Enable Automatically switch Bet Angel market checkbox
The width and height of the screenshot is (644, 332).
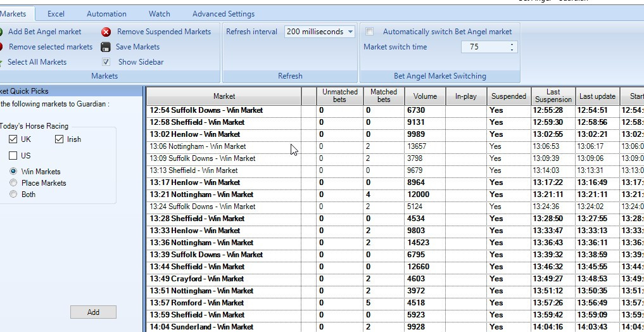pyautogui.click(x=370, y=32)
